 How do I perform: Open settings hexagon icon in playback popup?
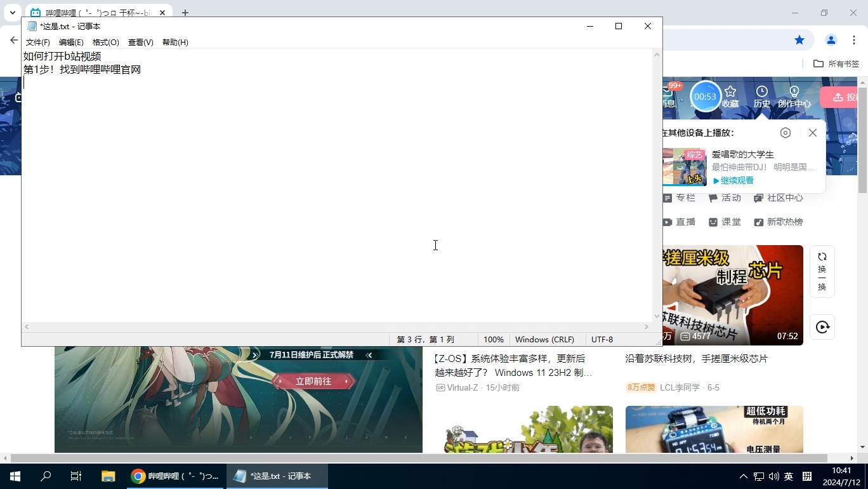(786, 133)
